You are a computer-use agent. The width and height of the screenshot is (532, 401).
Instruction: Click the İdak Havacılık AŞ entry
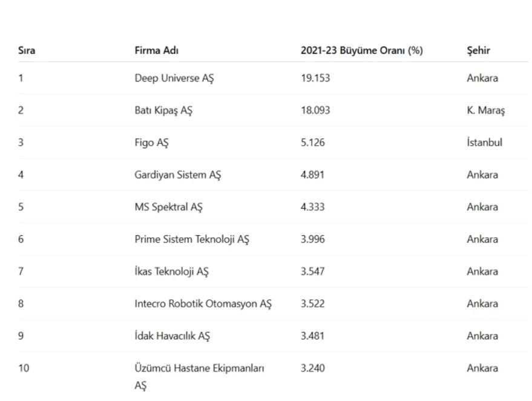(x=172, y=336)
